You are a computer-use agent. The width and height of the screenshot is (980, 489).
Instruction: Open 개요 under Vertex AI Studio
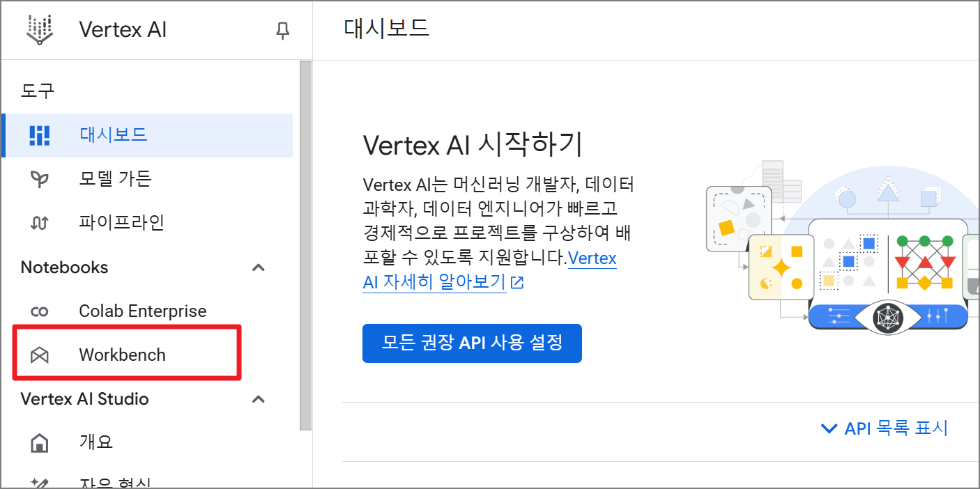(x=147, y=443)
